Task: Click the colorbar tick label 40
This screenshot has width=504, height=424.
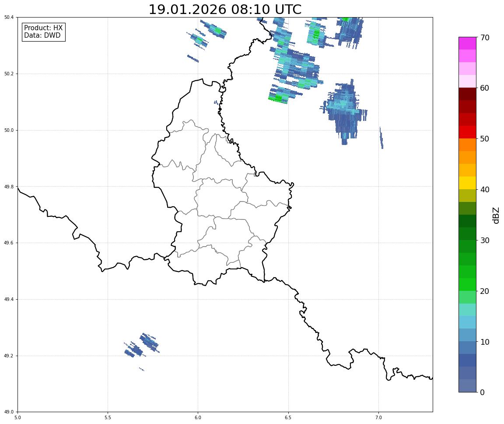Action: pyautogui.click(x=485, y=190)
